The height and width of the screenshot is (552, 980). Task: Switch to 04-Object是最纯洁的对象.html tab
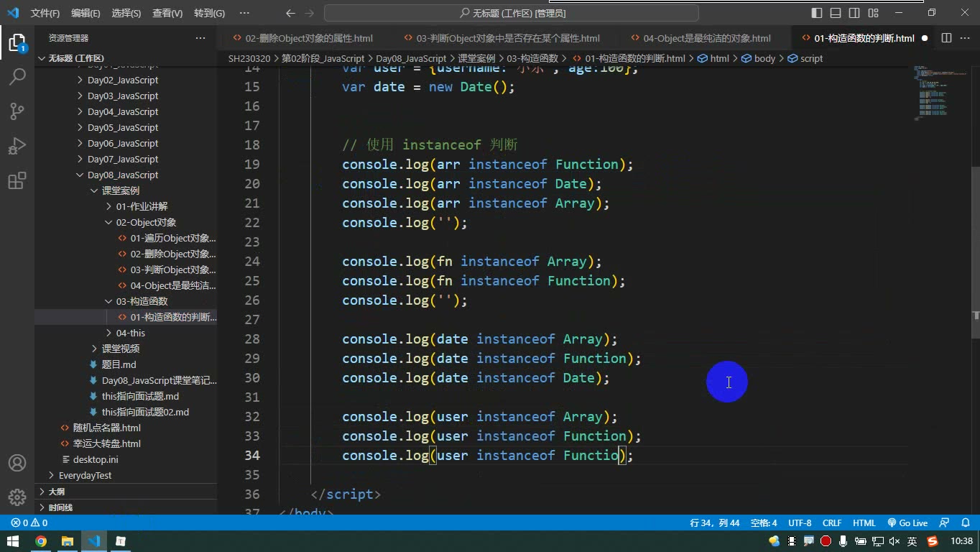(x=706, y=38)
